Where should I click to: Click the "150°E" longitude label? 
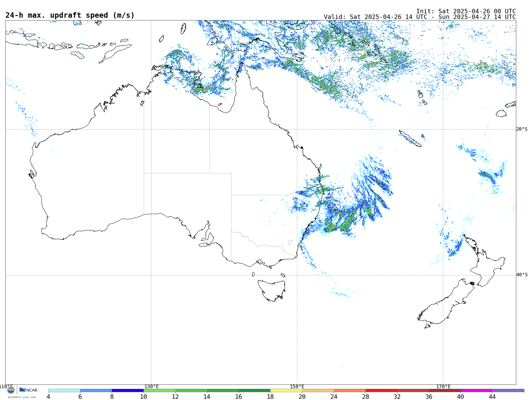[x=297, y=387]
